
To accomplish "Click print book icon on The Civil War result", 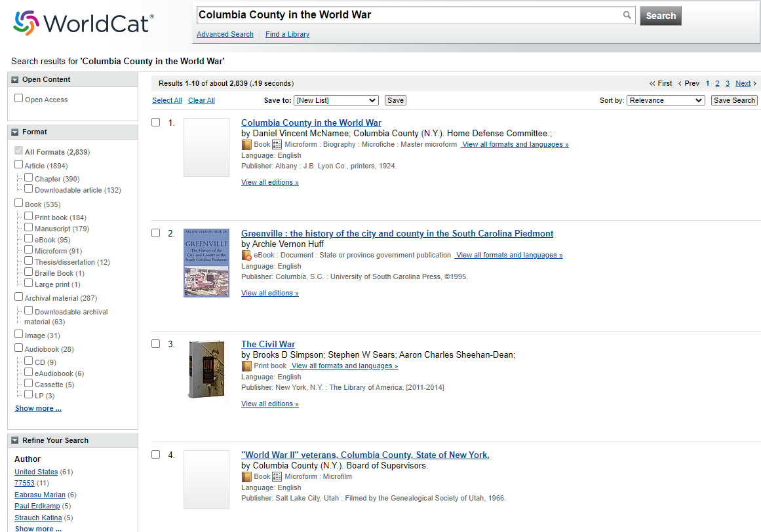I will (246, 366).
